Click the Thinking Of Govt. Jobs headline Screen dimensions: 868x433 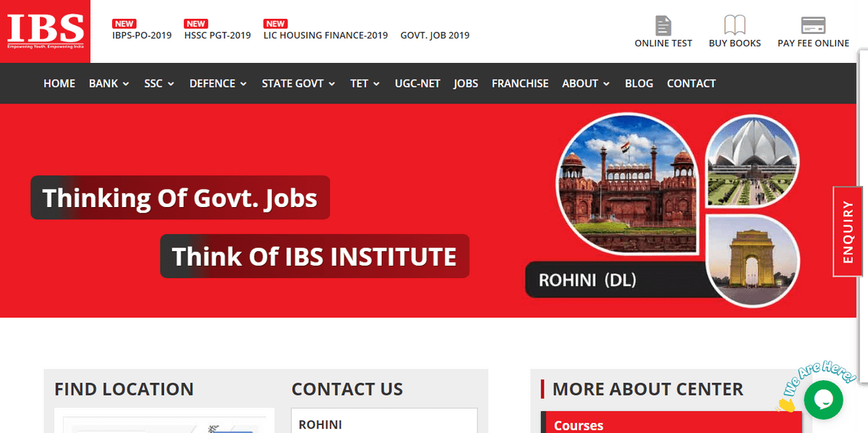click(180, 198)
